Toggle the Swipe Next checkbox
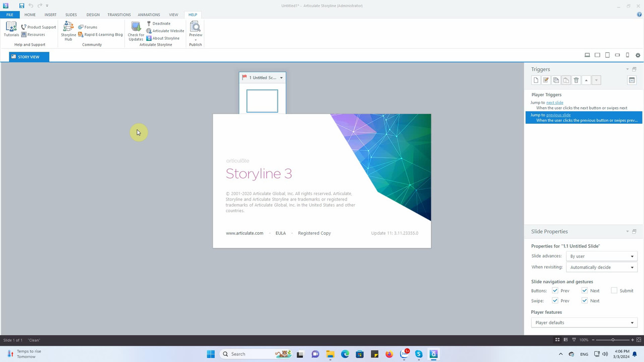This screenshot has width=644, height=362. (585, 301)
